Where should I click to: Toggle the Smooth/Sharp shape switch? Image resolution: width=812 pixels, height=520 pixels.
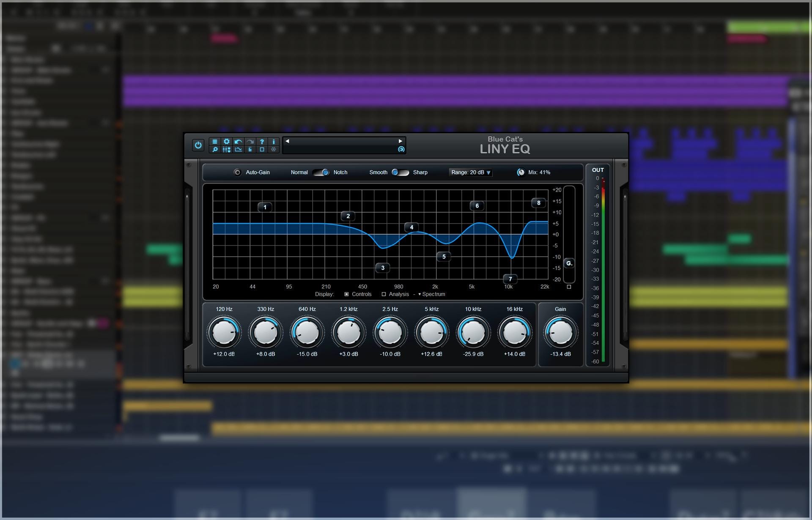click(x=400, y=172)
